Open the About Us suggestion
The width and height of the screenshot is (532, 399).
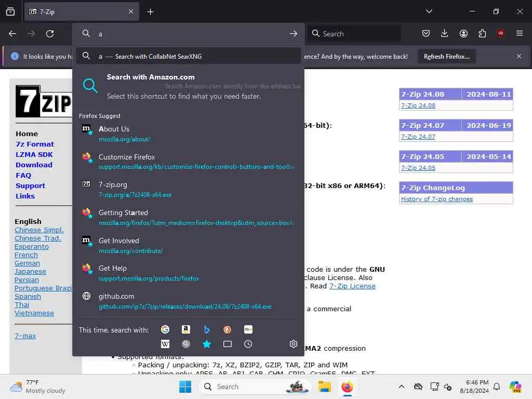coord(188,134)
